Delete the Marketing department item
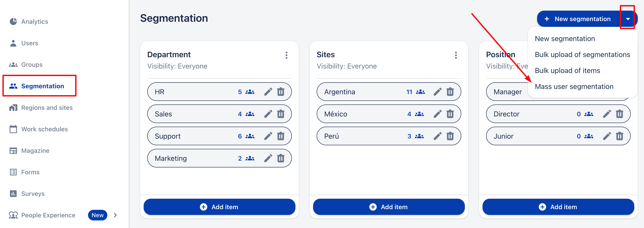Screen dimensions: 644x228 point(281,158)
